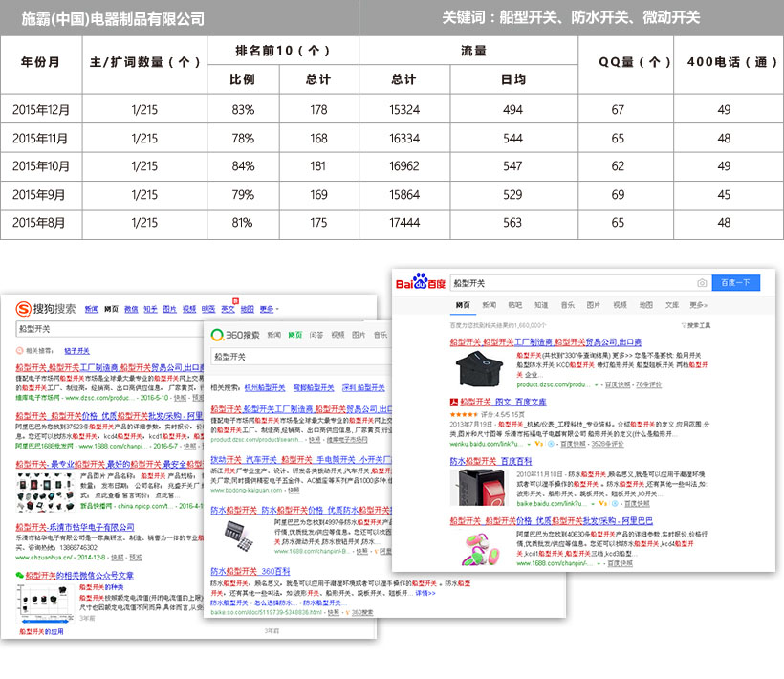Select top-10 total cell 168
The width and height of the screenshot is (784, 679).
(318, 138)
